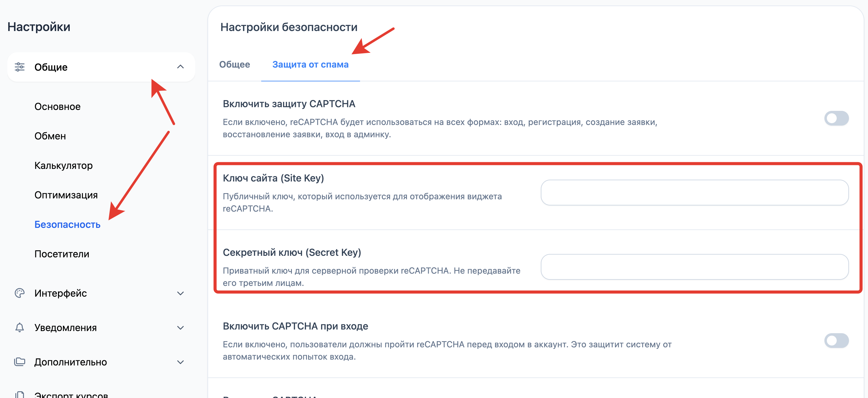Focus the Secret Key input field
The height and width of the screenshot is (398, 868).
695,267
